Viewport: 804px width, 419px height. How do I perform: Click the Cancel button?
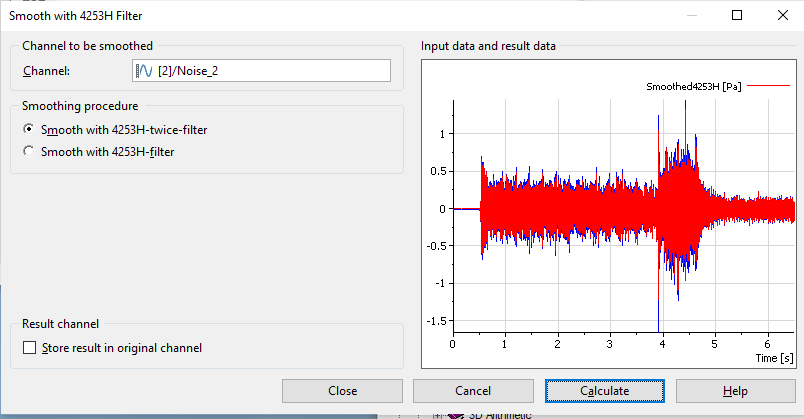pos(473,390)
